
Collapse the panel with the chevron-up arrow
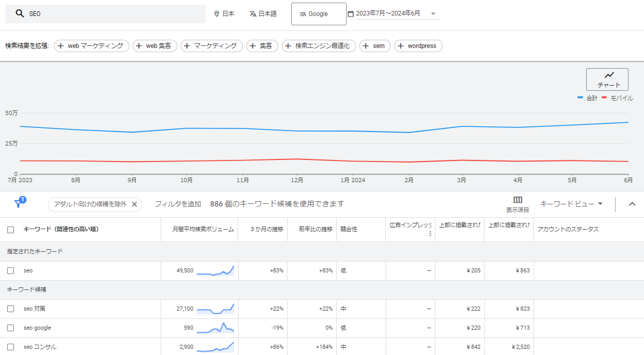coord(632,204)
